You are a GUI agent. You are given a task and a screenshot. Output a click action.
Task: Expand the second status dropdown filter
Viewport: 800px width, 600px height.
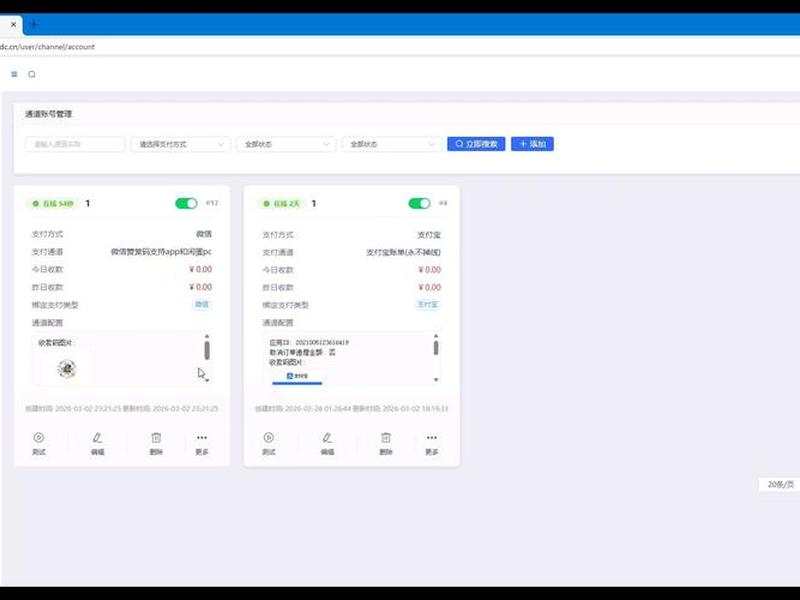pos(391,144)
